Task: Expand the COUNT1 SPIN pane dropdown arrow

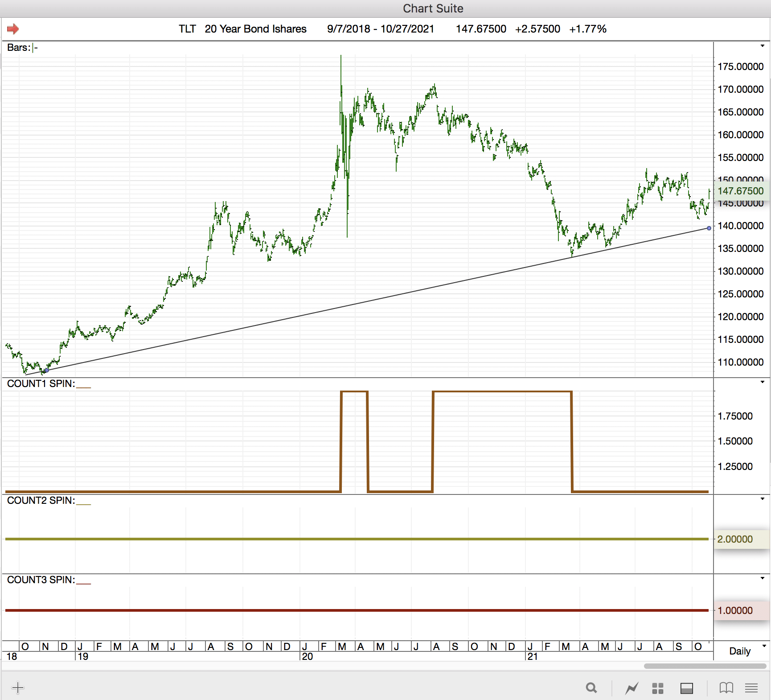Action: [x=763, y=382]
